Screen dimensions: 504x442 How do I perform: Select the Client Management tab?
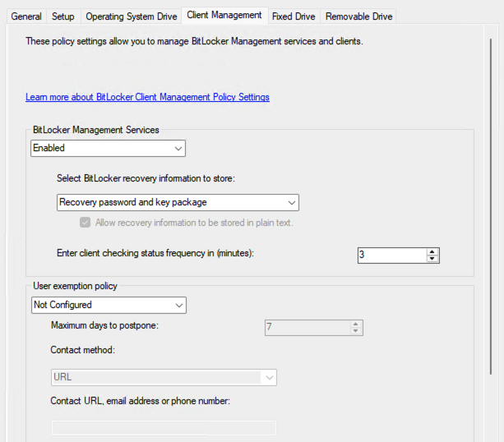click(x=224, y=15)
